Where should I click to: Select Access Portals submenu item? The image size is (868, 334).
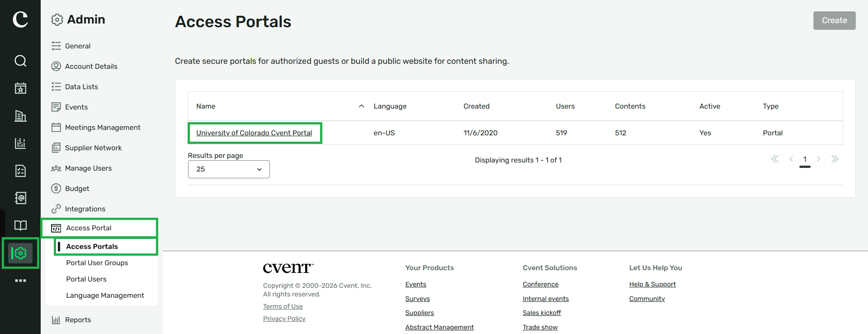(x=92, y=246)
